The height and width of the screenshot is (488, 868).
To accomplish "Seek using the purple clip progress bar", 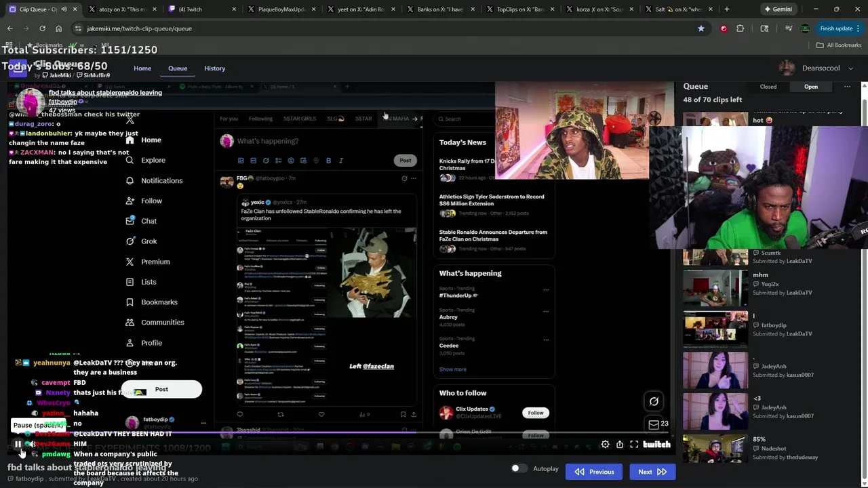I will (x=339, y=433).
